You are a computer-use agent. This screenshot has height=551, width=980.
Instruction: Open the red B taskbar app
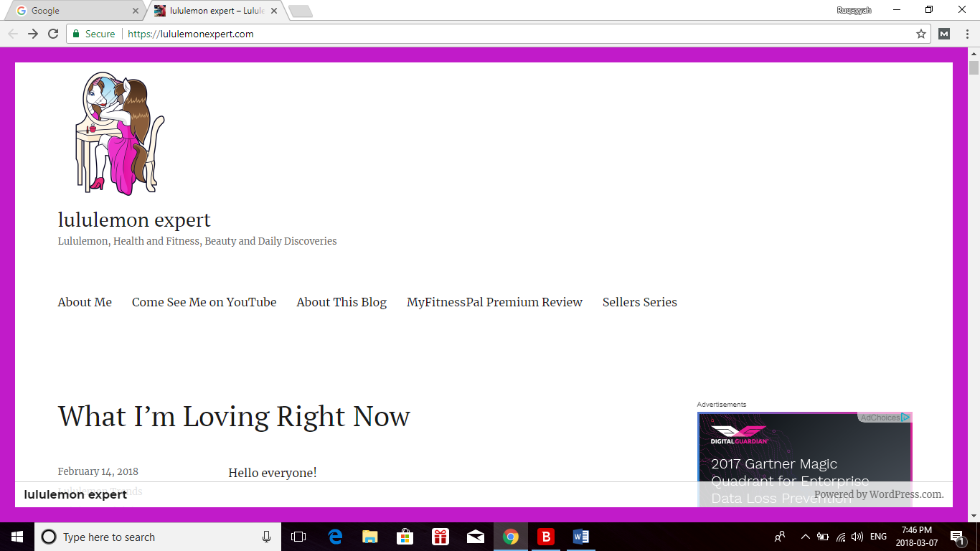(x=546, y=537)
